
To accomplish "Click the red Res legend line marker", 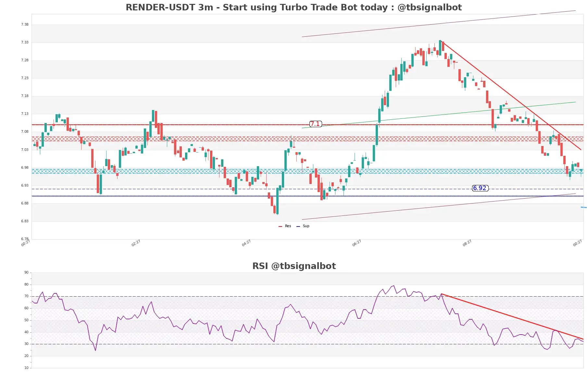I will (280, 227).
